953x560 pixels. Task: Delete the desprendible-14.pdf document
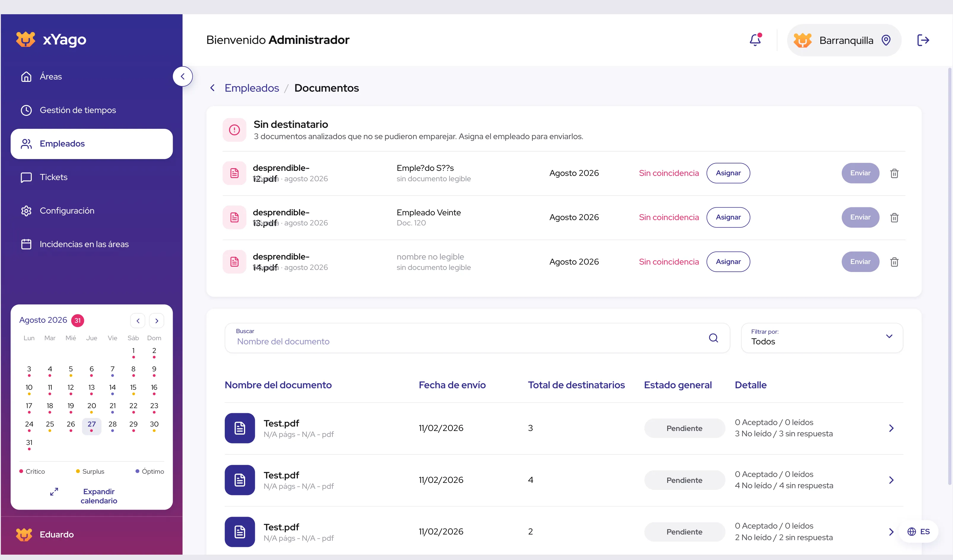(x=894, y=262)
